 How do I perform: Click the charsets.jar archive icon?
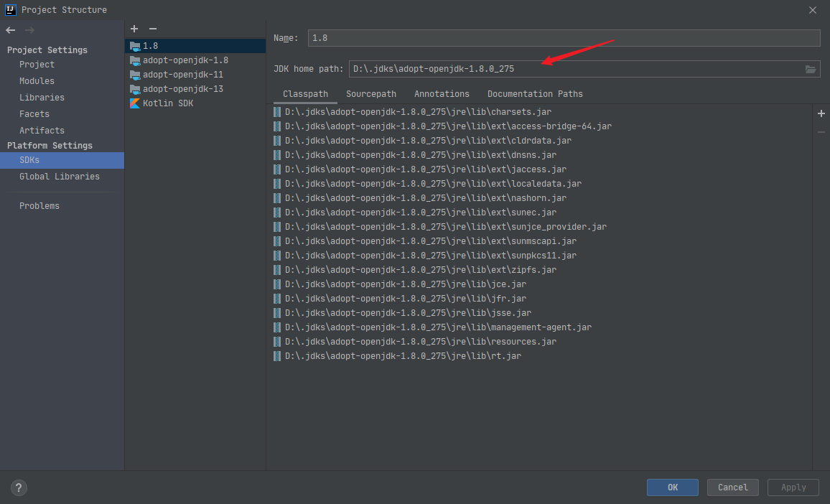(277, 112)
